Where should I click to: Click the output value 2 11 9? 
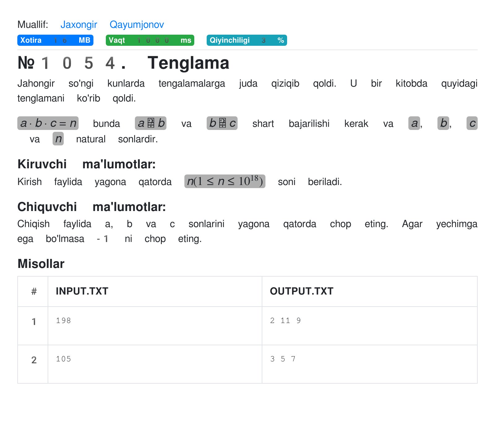point(285,321)
